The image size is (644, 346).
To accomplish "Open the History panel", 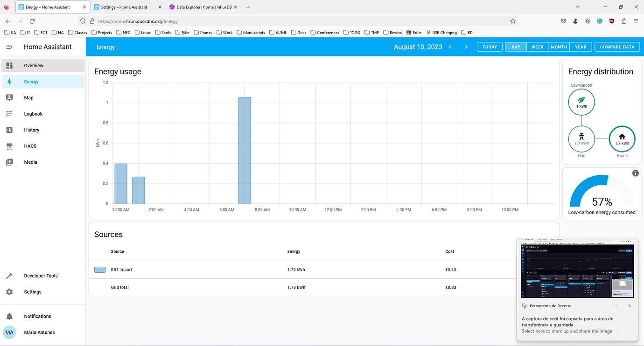I will (31, 130).
